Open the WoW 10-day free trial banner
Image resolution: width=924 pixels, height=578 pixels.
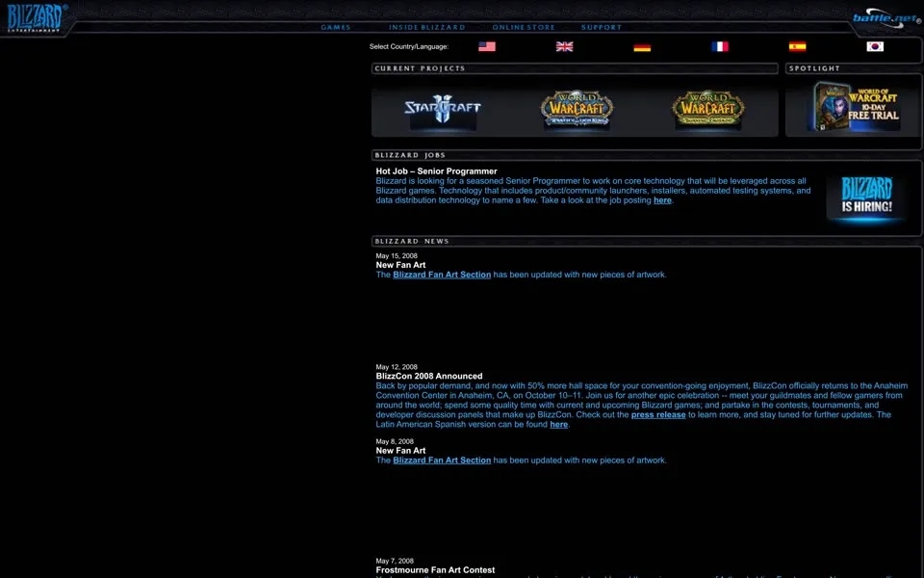856,107
